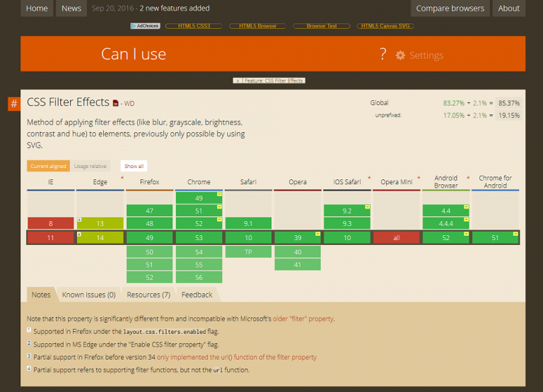Click the question mark help icon
Image resolution: width=543 pixels, height=392 pixels.
pyautogui.click(x=383, y=54)
